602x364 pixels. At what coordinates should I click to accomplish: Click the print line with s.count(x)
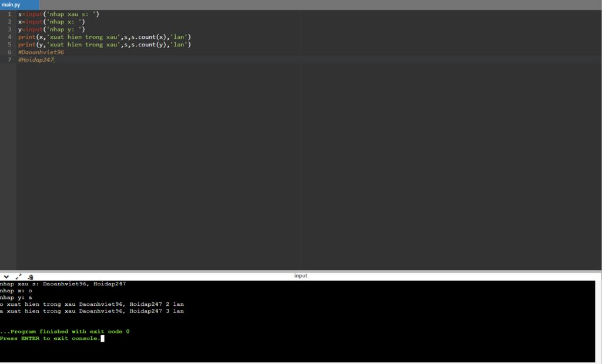tap(105, 37)
